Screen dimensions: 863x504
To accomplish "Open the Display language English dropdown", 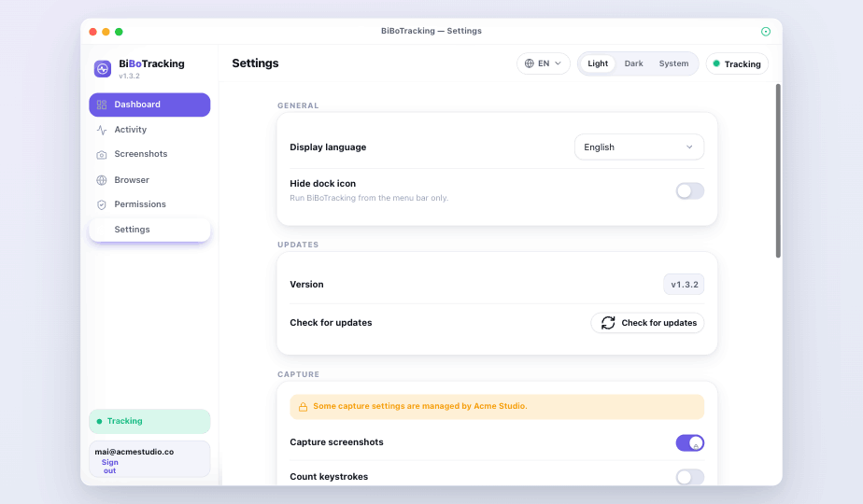I will point(639,147).
